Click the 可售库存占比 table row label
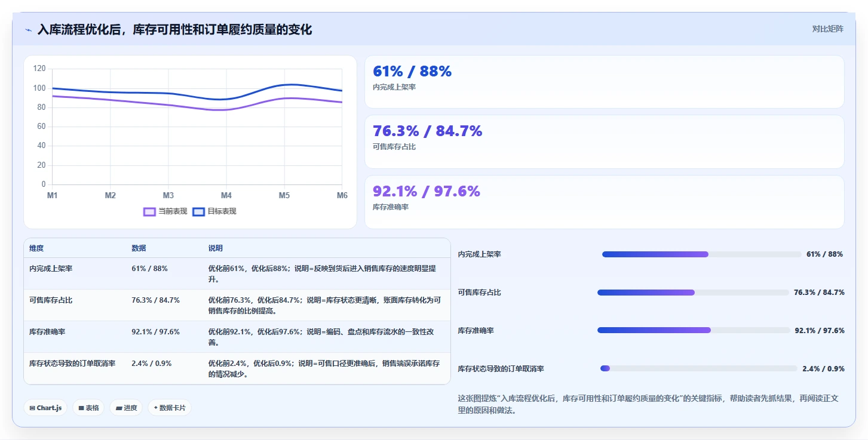 coord(51,300)
